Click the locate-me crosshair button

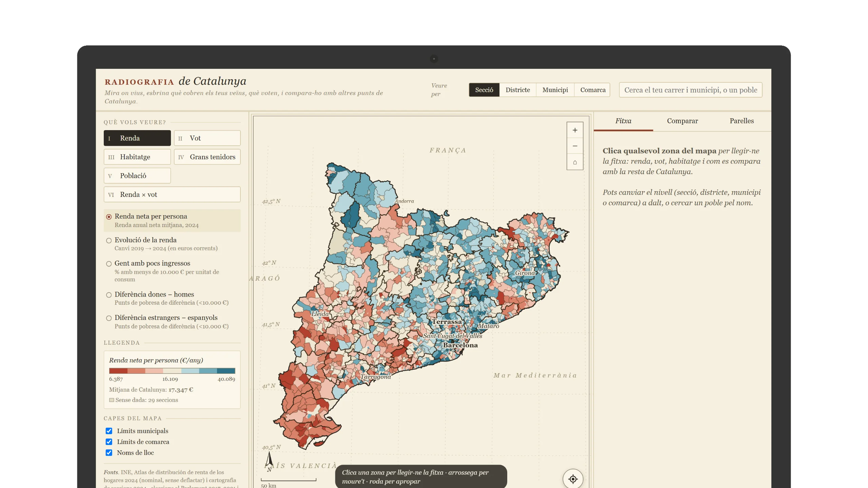pyautogui.click(x=573, y=479)
